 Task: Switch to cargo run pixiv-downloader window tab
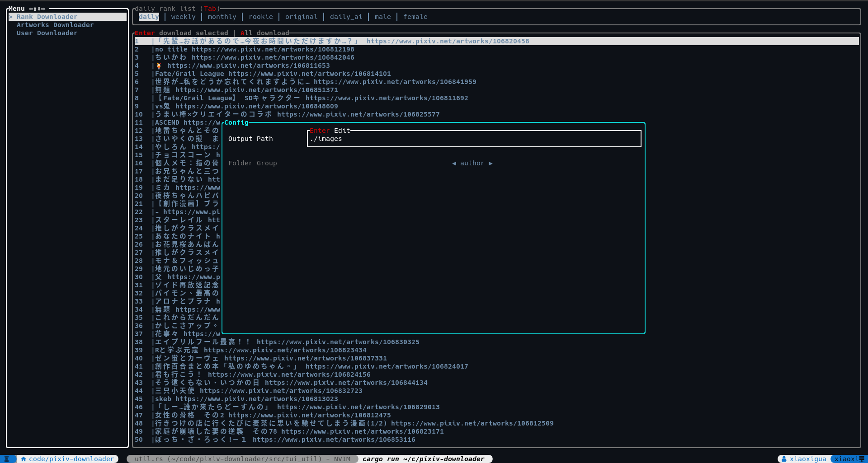tap(423, 459)
